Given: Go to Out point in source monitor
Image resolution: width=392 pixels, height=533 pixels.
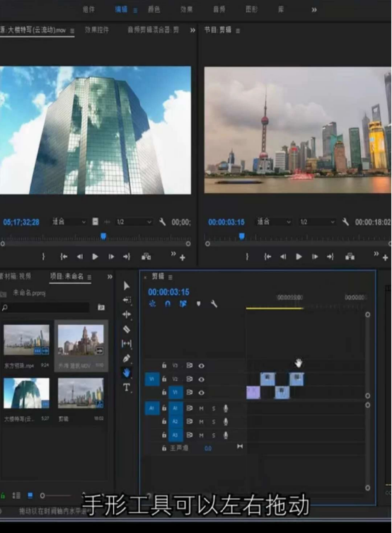Looking at the screenshot, I should (x=127, y=257).
